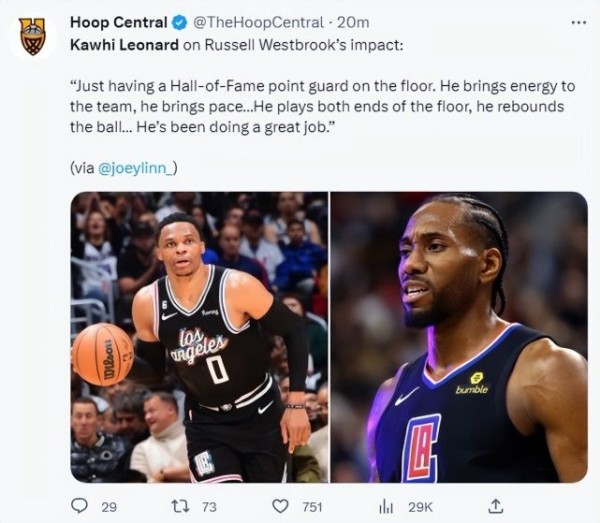Click the share upload arrow icon
Screen dimensions: 600x523
click(496, 506)
